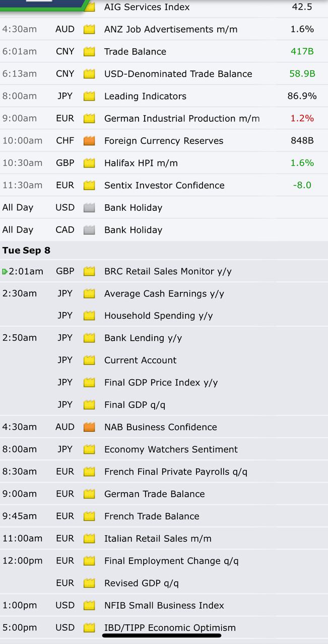Click the orange impact icon for NAB Business Confidence
This screenshot has width=328, height=644.
tap(89, 427)
